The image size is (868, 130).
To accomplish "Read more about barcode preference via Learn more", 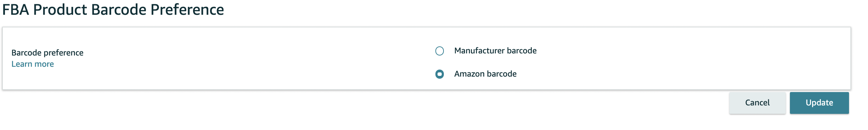I will [33, 64].
